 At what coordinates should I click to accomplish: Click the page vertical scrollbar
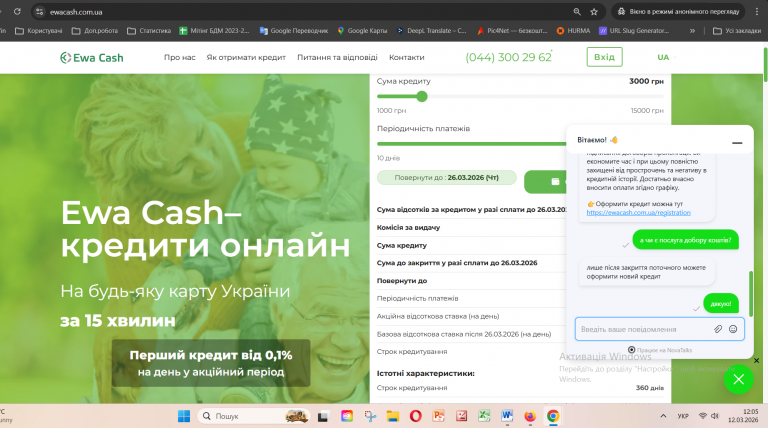pos(765,65)
